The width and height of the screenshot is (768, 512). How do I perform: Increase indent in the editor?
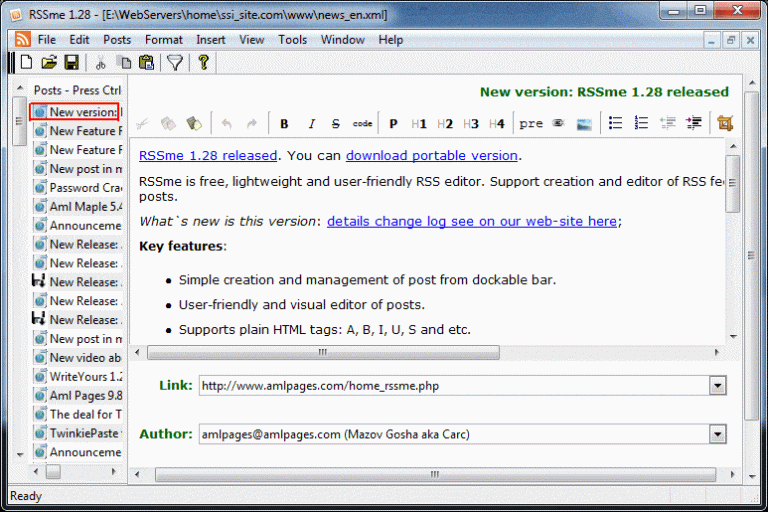[694, 123]
